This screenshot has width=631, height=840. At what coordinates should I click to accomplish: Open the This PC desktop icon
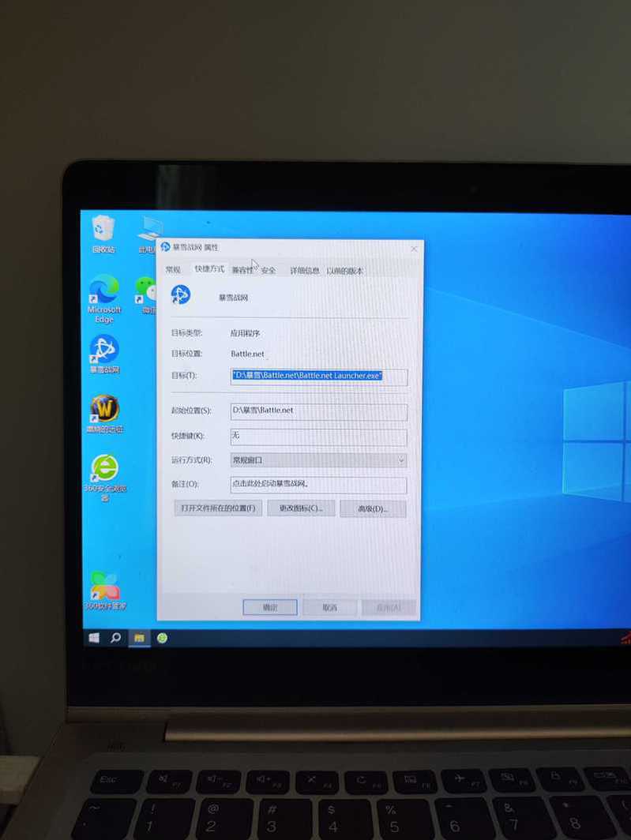pyautogui.click(x=148, y=234)
